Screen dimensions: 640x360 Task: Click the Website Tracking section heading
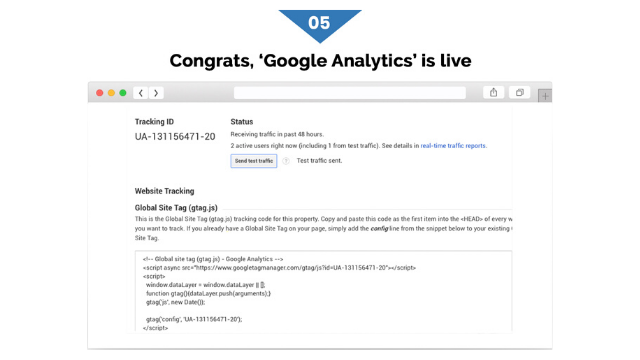tap(164, 191)
